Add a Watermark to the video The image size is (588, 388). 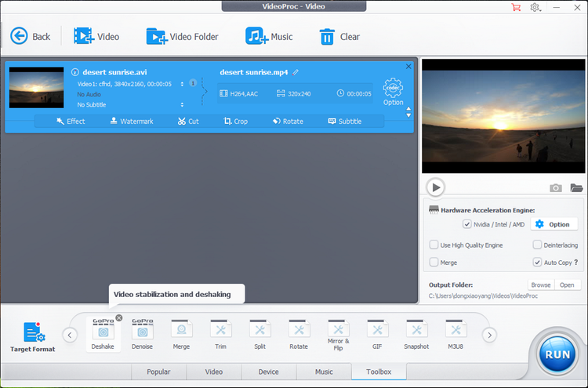132,121
